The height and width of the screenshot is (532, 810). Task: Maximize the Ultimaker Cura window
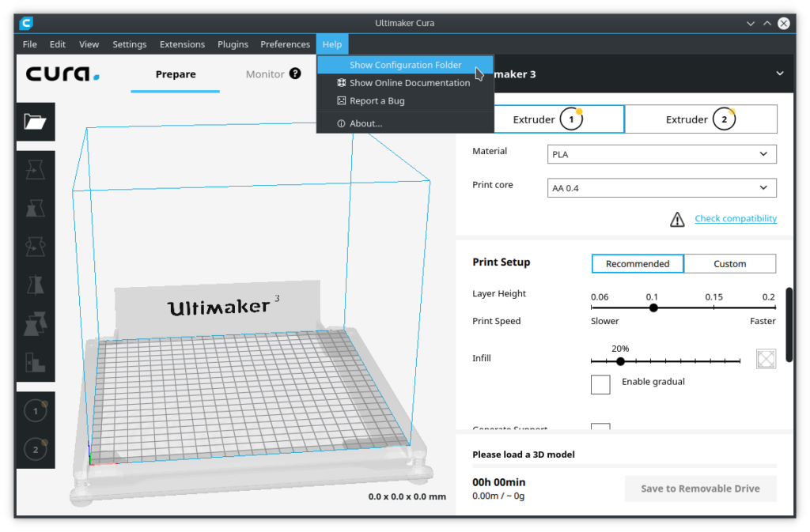pyautogui.click(x=767, y=23)
